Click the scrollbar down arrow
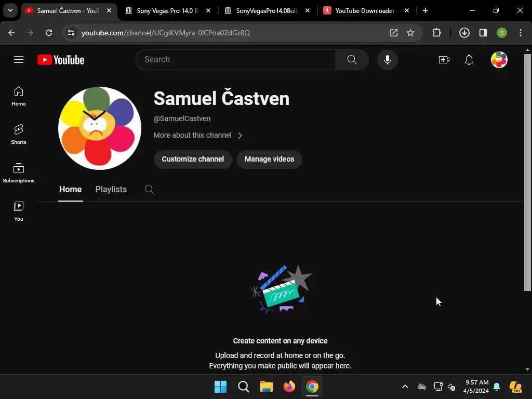The width and height of the screenshot is (532, 399). (527, 369)
